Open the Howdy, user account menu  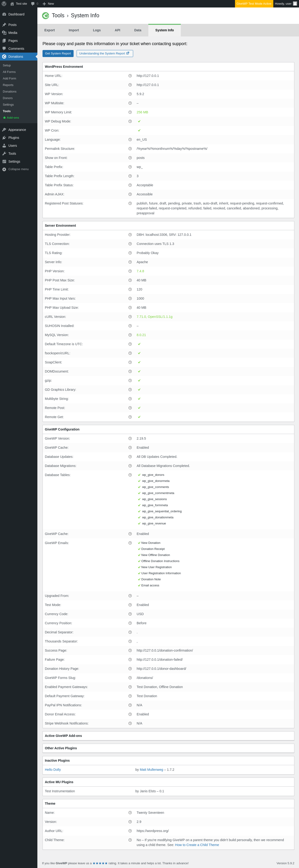[x=285, y=4]
